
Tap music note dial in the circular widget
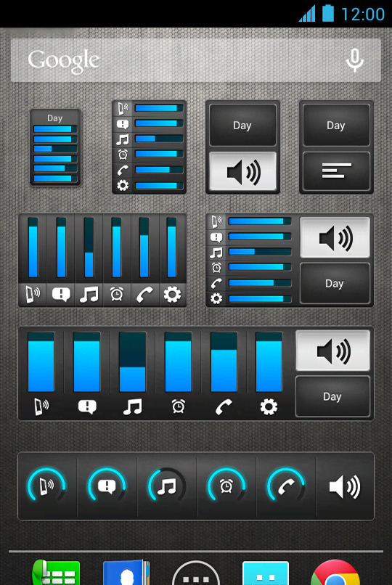tap(167, 486)
